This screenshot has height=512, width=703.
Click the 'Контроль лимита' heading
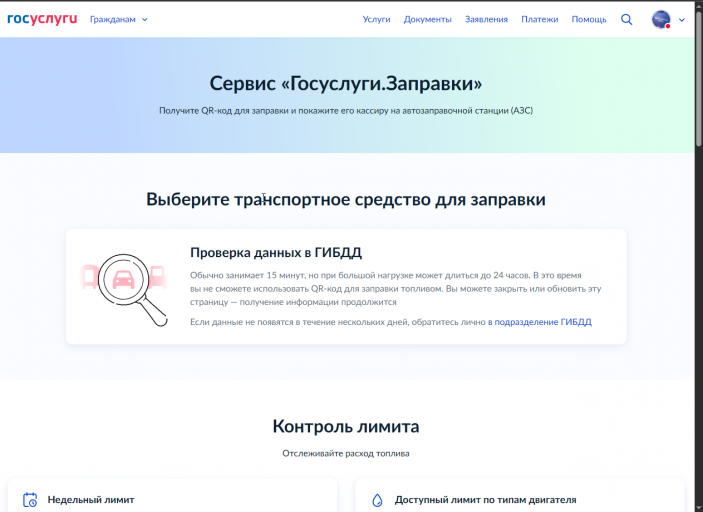tap(346, 426)
